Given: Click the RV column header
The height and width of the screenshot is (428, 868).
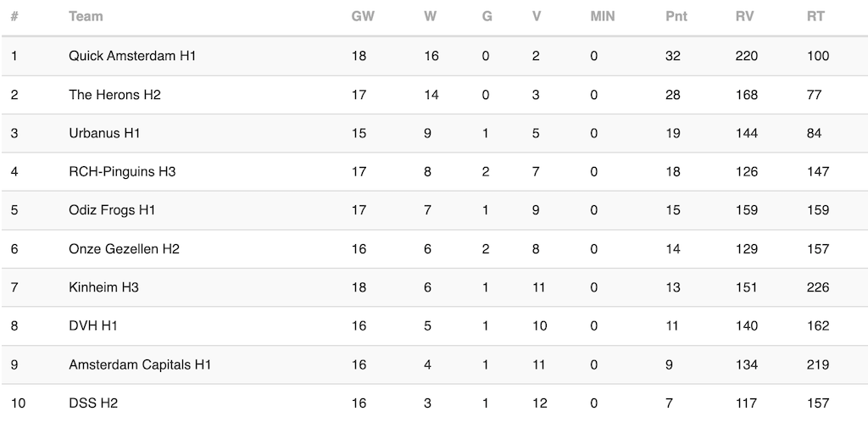Looking at the screenshot, I should [x=745, y=16].
